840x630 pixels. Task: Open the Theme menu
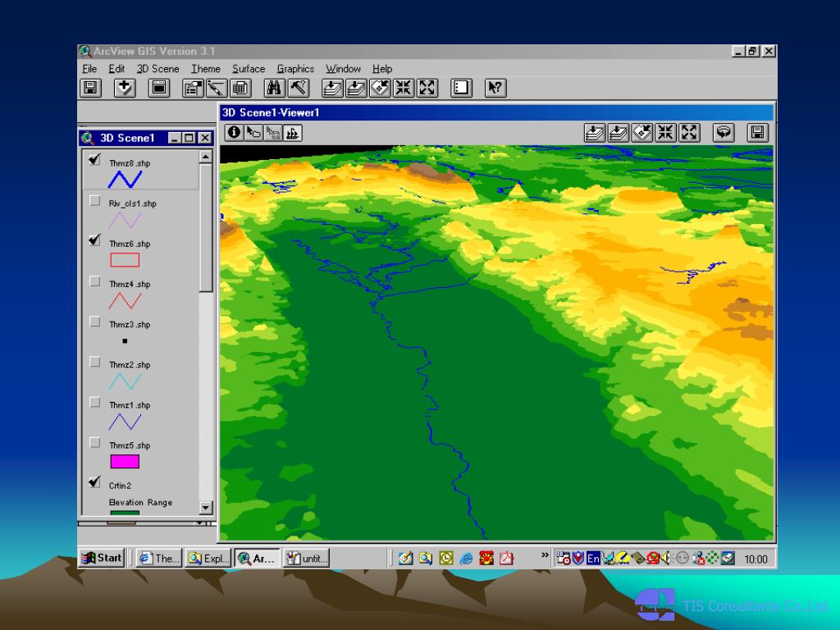[x=206, y=69]
